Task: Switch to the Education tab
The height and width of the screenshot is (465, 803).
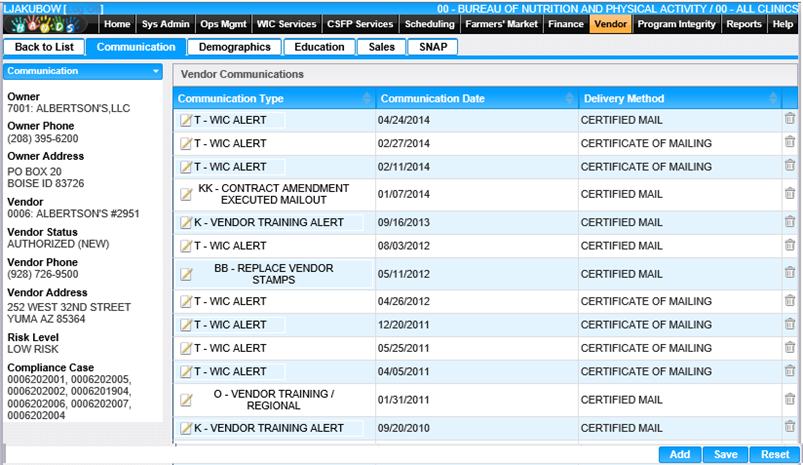Action: (x=319, y=47)
